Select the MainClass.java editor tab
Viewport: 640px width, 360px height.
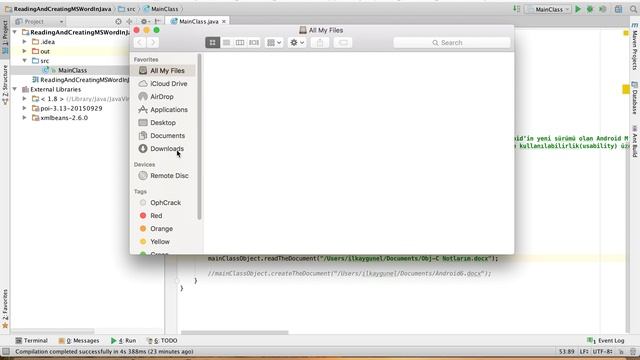pyautogui.click(x=198, y=21)
